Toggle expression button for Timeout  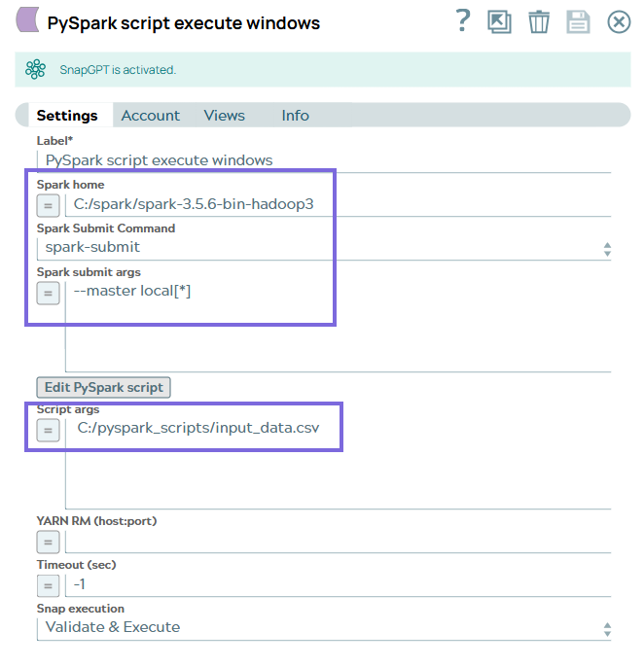(48, 585)
